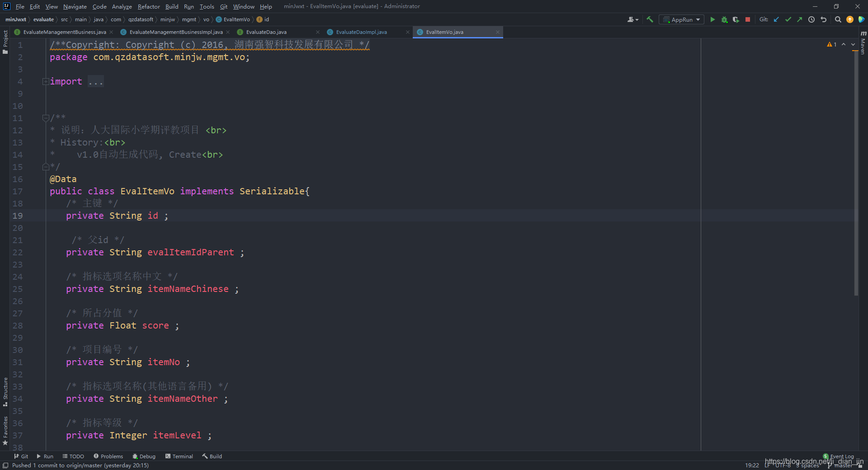Open the AppRun run configuration dropdown
Image resolution: width=868 pixels, height=470 pixels.
681,19
